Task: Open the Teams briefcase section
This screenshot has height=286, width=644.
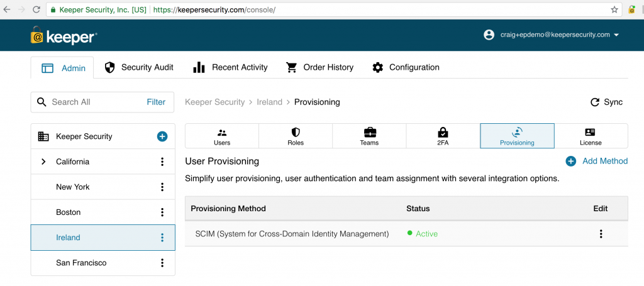Action: coord(369,136)
